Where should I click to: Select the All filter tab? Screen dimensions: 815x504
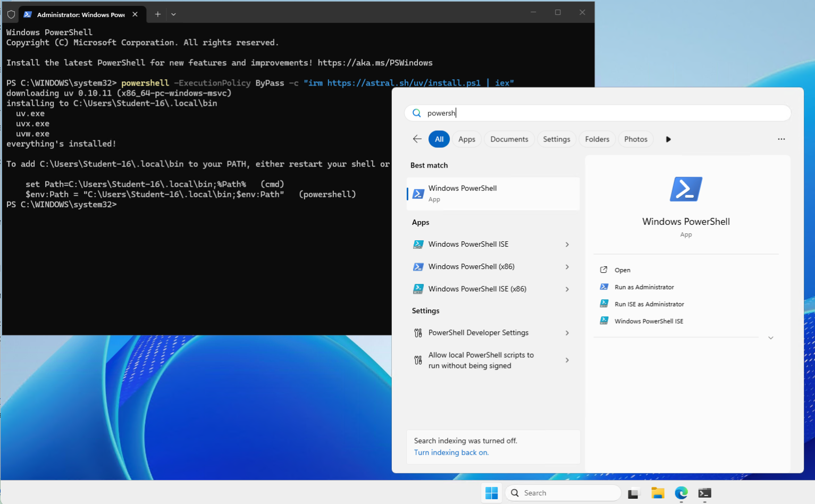point(439,139)
